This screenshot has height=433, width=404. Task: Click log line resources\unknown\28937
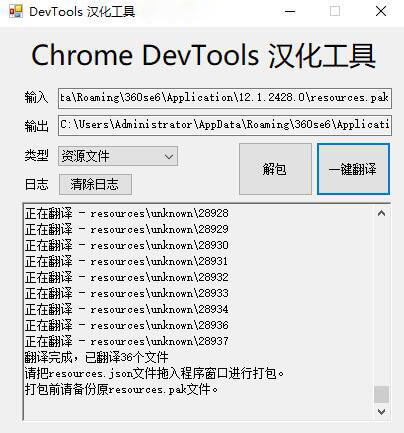(x=127, y=341)
